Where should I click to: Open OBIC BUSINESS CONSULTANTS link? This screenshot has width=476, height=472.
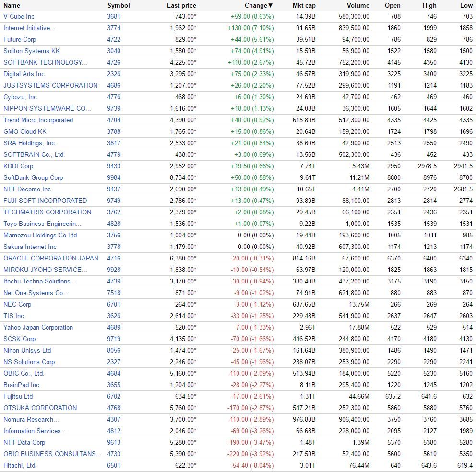pyautogui.click(x=52, y=455)
